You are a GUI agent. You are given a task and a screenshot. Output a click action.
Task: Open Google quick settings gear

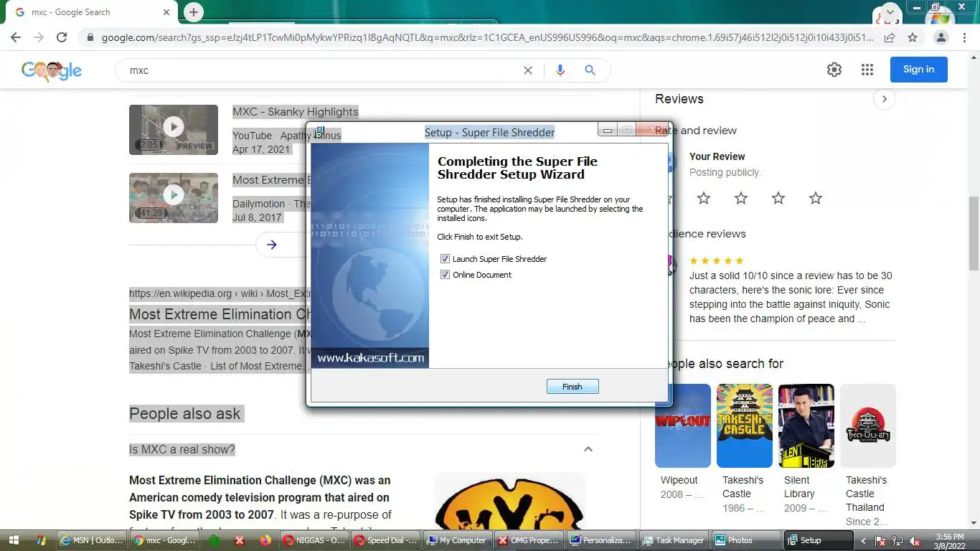coord(834,70)
